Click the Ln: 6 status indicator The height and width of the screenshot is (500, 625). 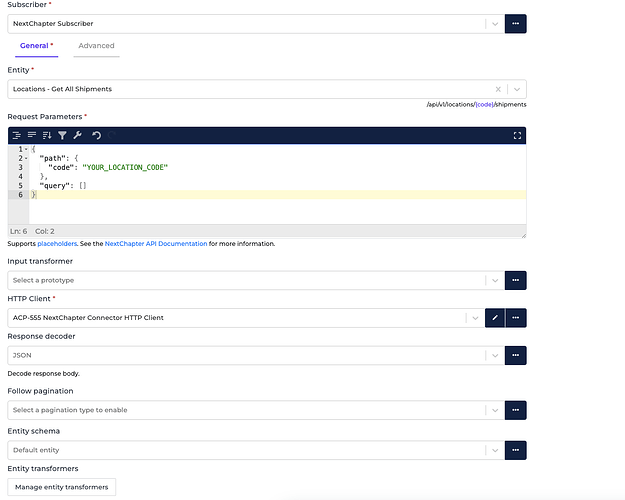tap(18, 231)
